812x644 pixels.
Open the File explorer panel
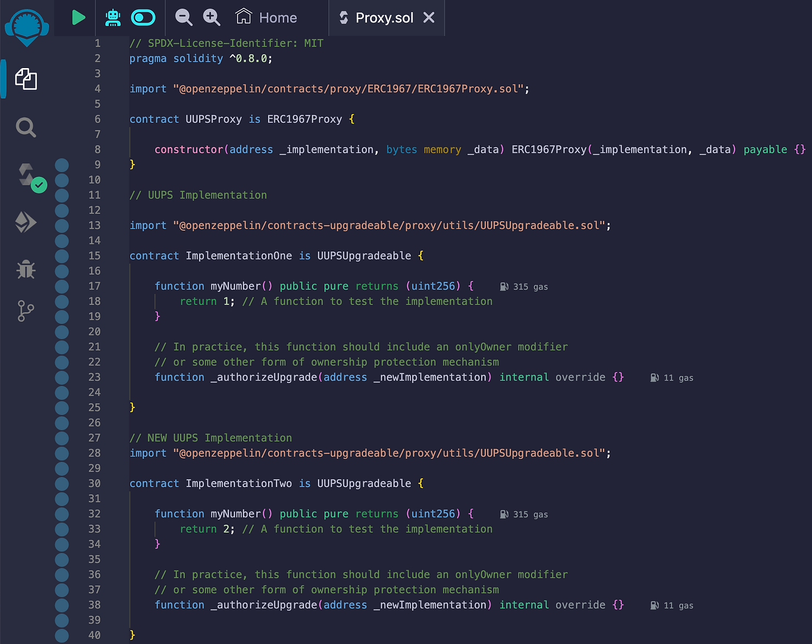point(26,79)
